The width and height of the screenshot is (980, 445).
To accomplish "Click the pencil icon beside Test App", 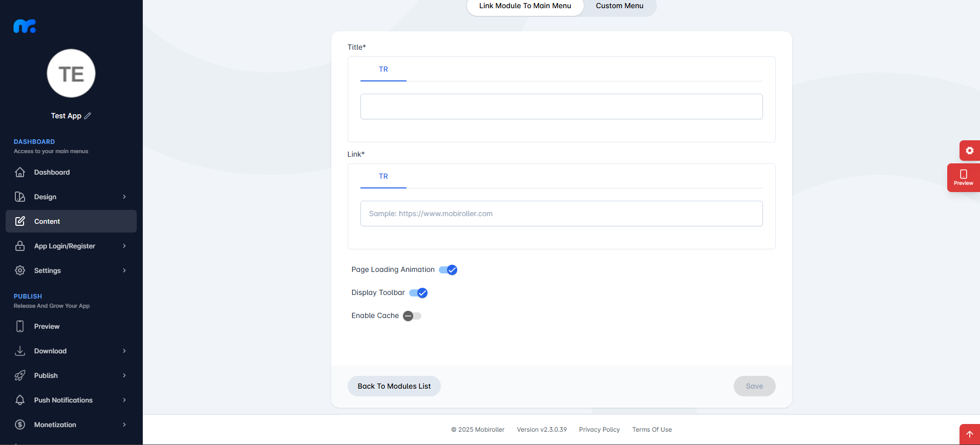I will [x=88, y=116].
